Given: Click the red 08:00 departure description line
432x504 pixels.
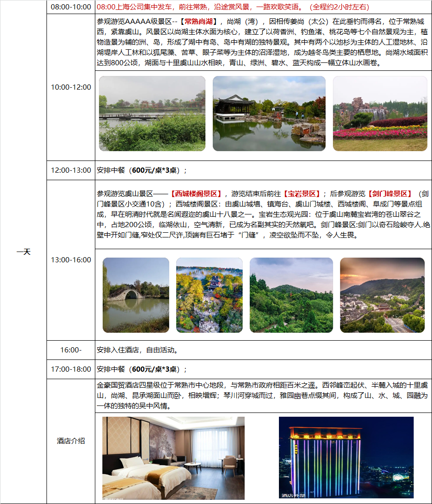Looking at the screenshot, I should coord(233,7).
